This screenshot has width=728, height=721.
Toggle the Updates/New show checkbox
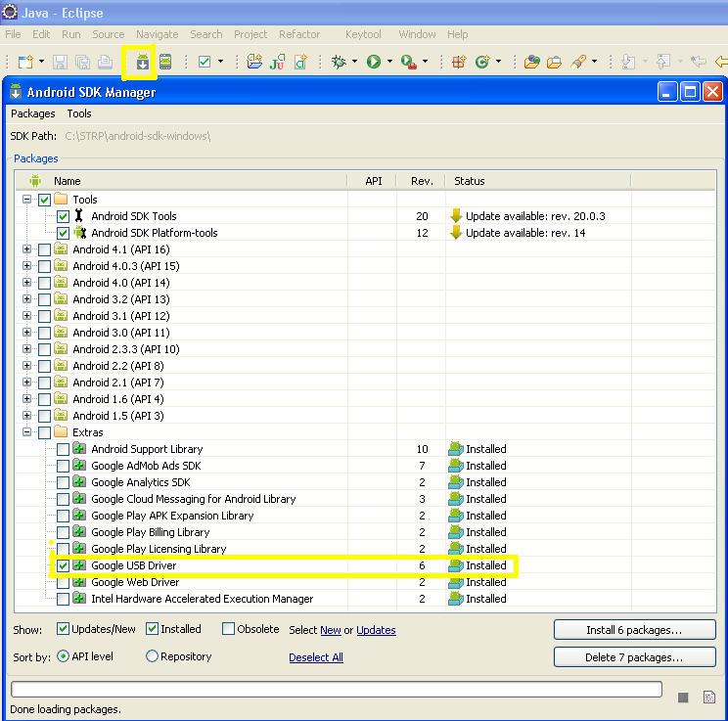point(63,629)
